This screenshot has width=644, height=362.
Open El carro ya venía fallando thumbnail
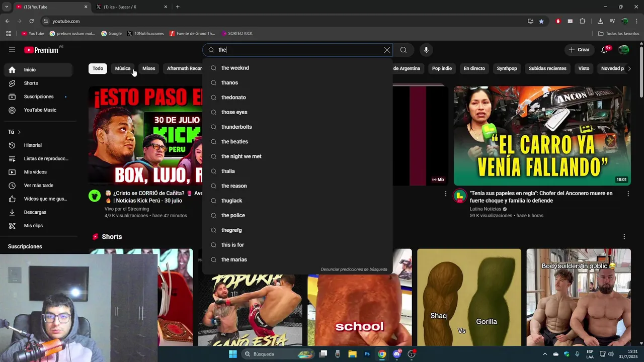tap(542, 136)
